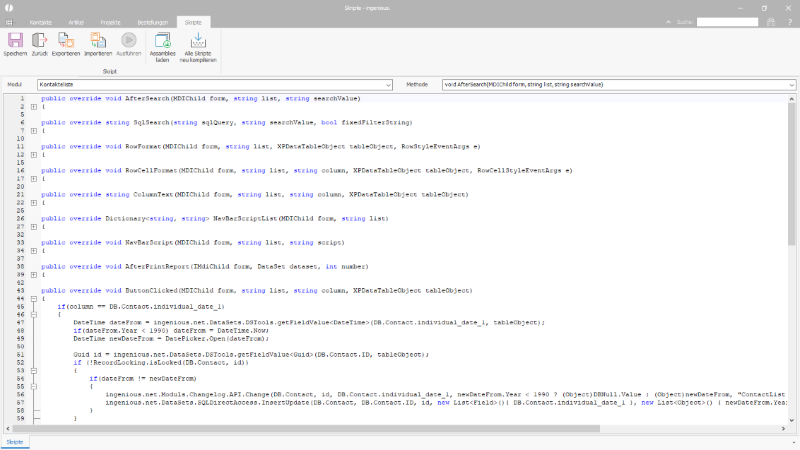Screen dimensions: 800x450
Task: Switch to the Artikel tab
Action: [x=76, y=22]
